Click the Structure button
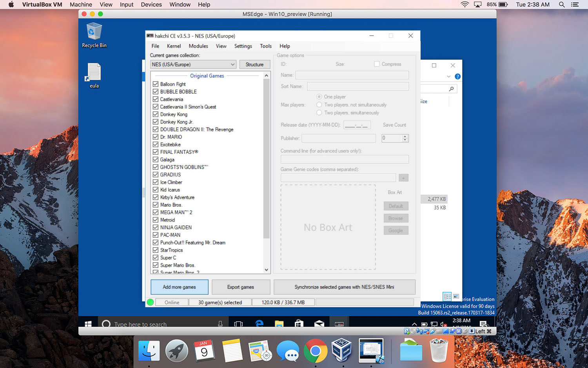588x368 pixels. (x=254, y=64)
